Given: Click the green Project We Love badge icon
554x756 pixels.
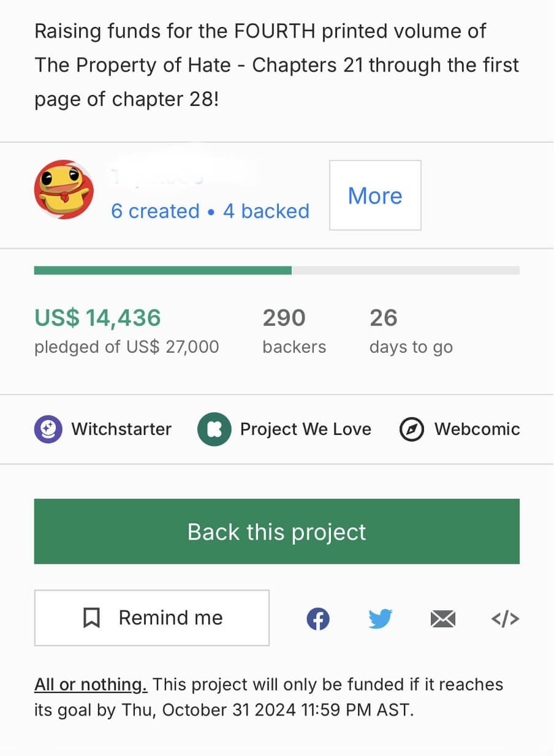Looking at the screenshot, I should (214, 429).
